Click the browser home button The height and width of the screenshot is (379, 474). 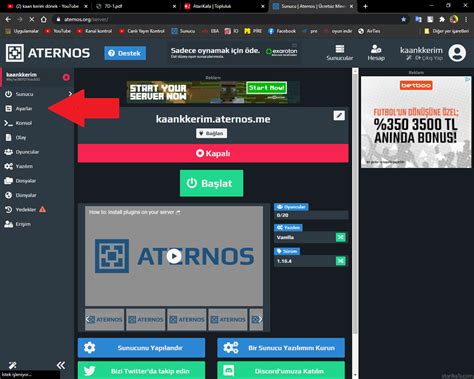44,19
